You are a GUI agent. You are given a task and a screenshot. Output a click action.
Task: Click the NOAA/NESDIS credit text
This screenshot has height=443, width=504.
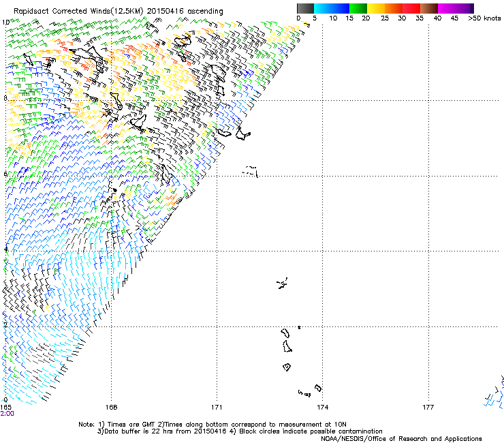[x=401, y=439]
